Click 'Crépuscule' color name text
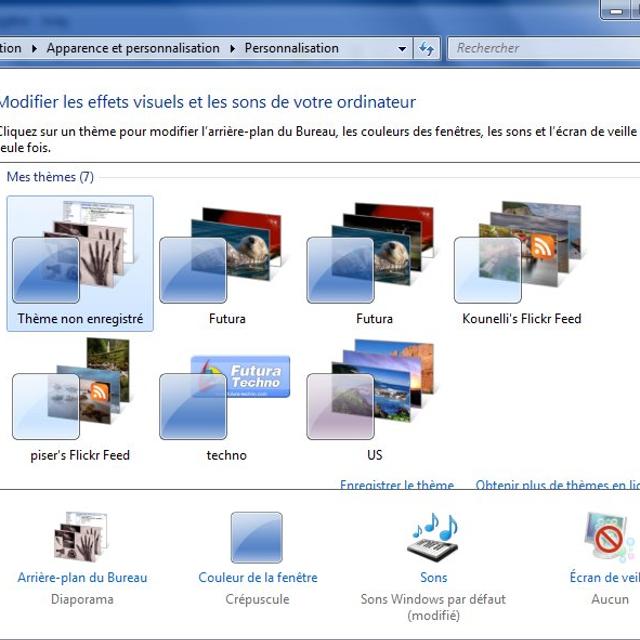 (x=257, y=599)
